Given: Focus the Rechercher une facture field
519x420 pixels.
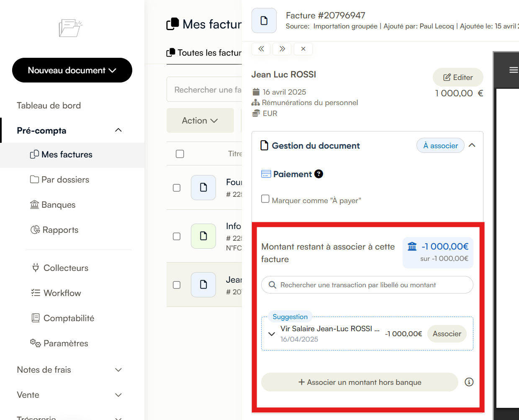Looking at the screenshot, I should click(204, 89).
